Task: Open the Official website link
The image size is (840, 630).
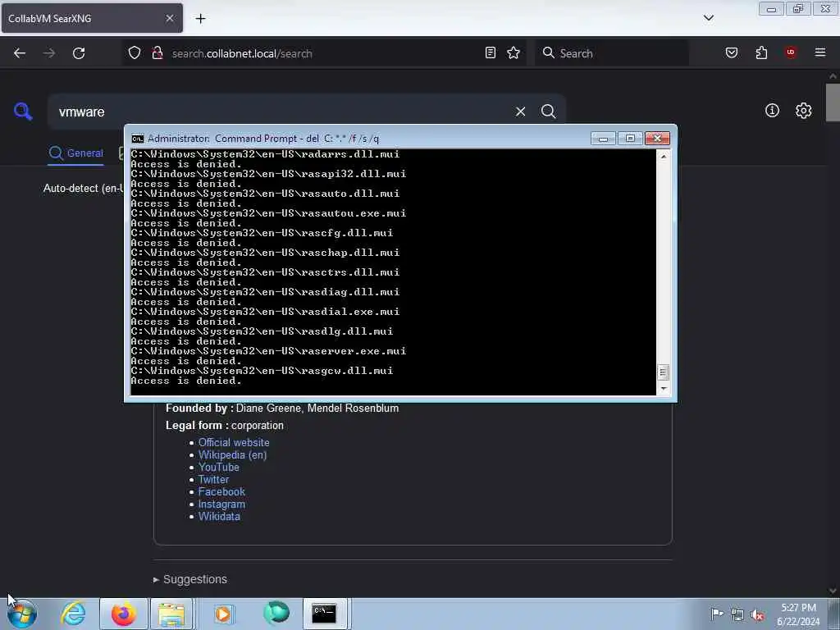Action: [234, 442]
